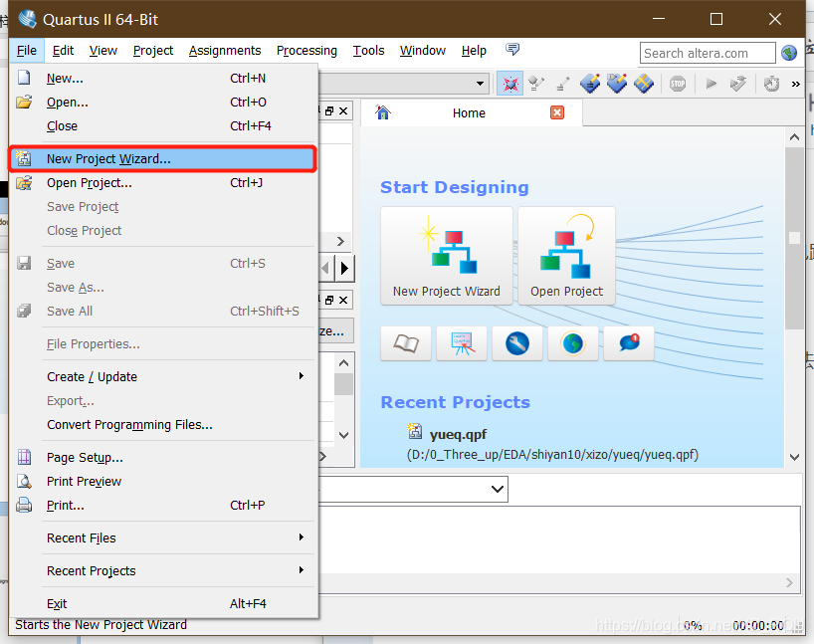The height and width of the screenshot is (644, 814).
Task: Click the Open Project tile
Action: 566,256
